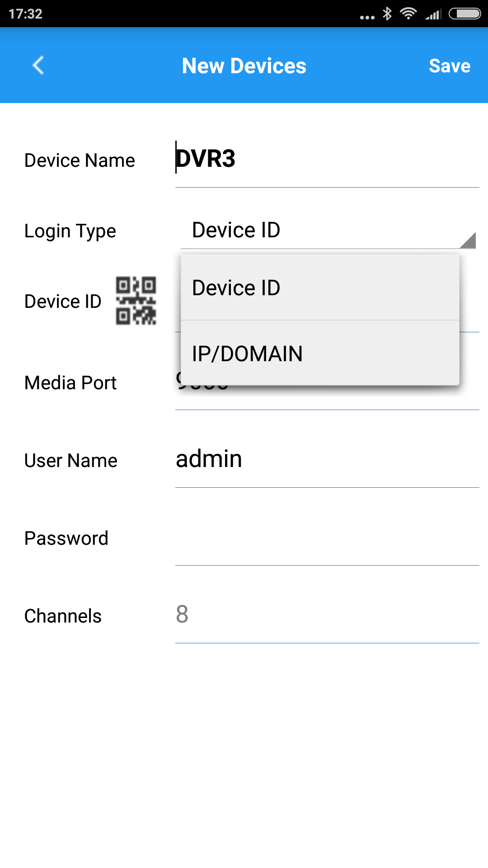Tap the cellular signal icon
Image resolution: width=488 pixels, height=868 pixels.
point(432,14)
